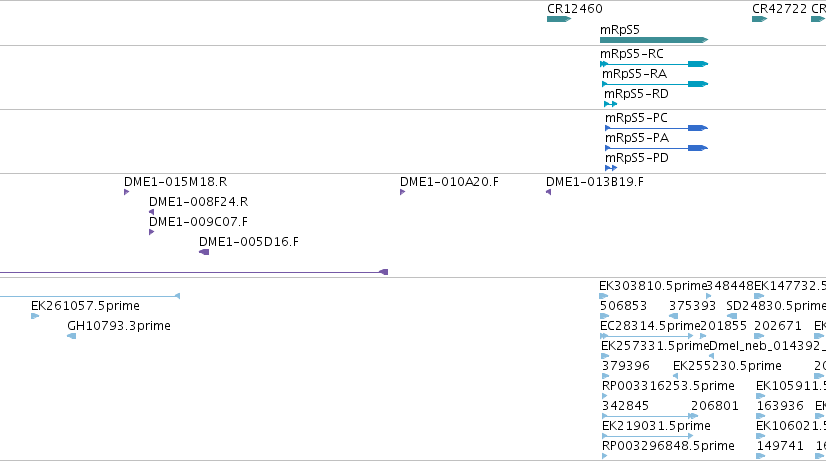Click the EK261057.5prime arrow glyph
The image size is (826, 461).
[x=35, y=316]
